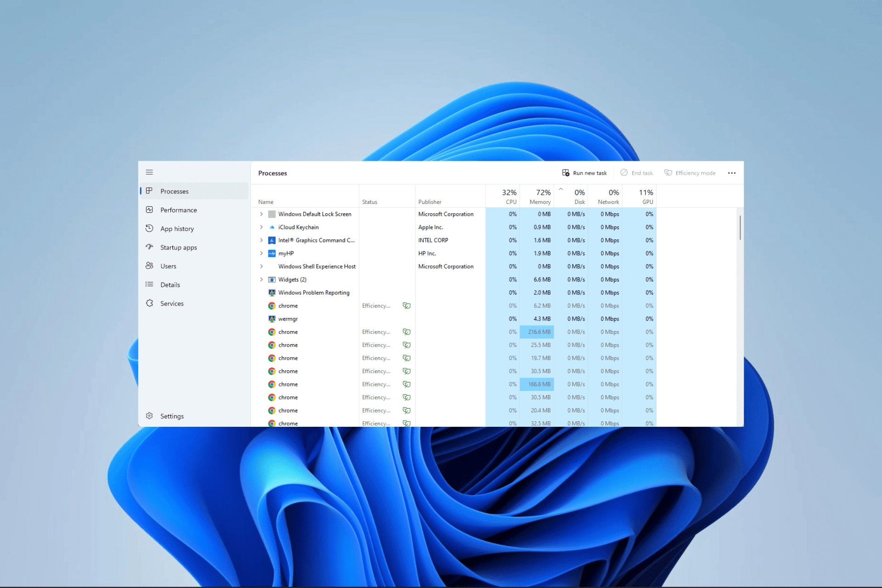Viewport: 882px width, 588px height.
Task: Click the Efficiency mode button
Action: click(690, 173)
